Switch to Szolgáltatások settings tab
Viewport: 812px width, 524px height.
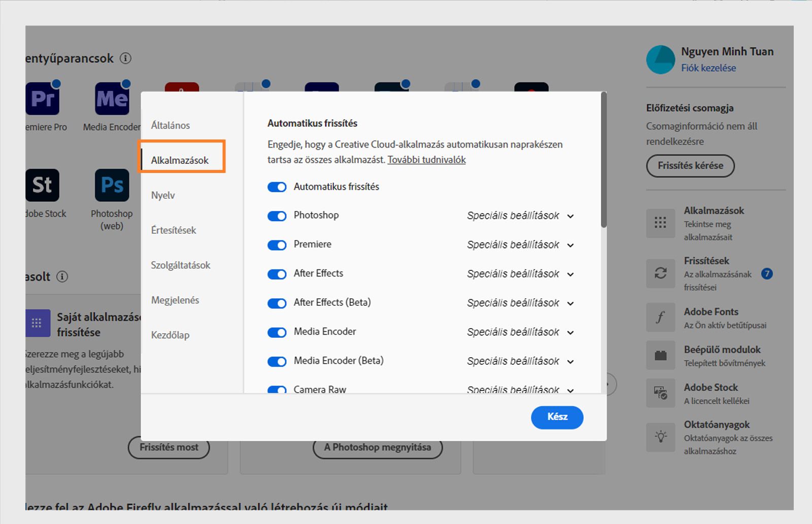[x=181, y=265]
